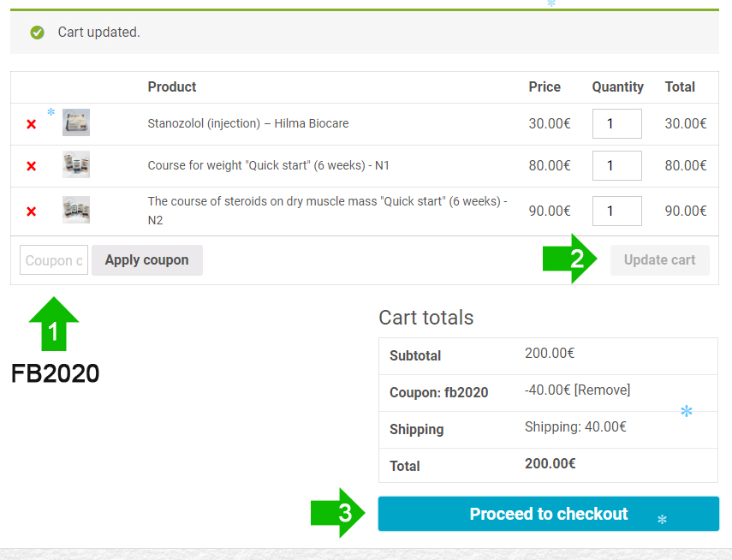The height and width of the screenshot is (560, 732).
Task: Edit the Stanozolol quantity field
Action: pos(616,124)
